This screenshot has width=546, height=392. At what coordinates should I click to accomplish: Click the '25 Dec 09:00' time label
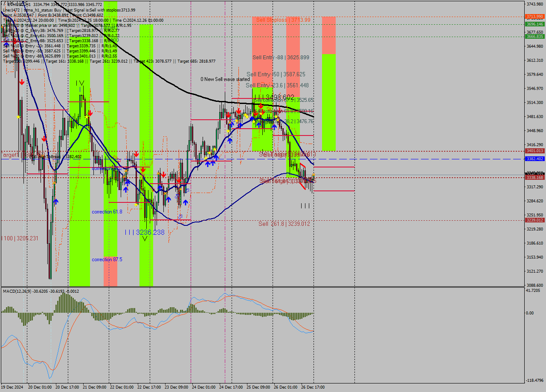click(258, 387)
